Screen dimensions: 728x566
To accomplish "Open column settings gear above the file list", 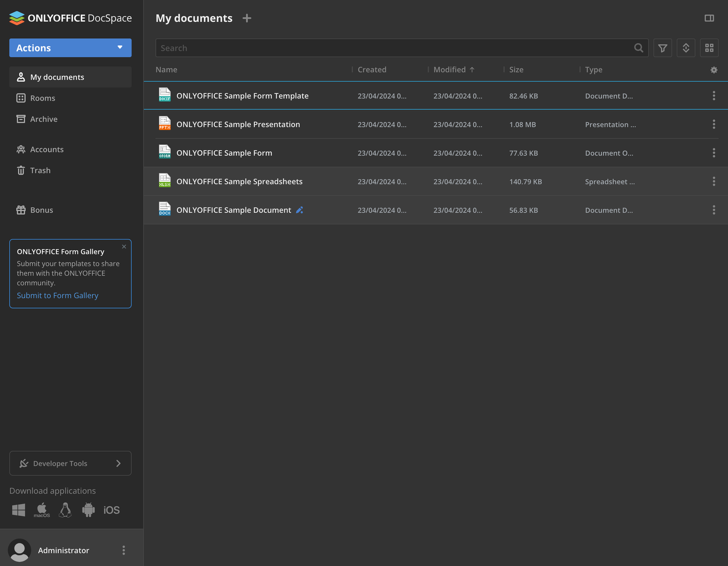I will (x=714, y=70).
